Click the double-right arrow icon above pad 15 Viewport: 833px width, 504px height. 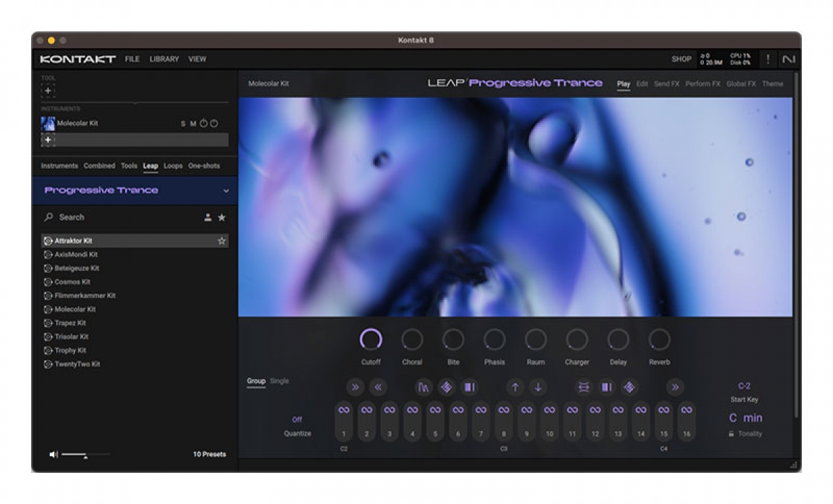pos(675,387)
